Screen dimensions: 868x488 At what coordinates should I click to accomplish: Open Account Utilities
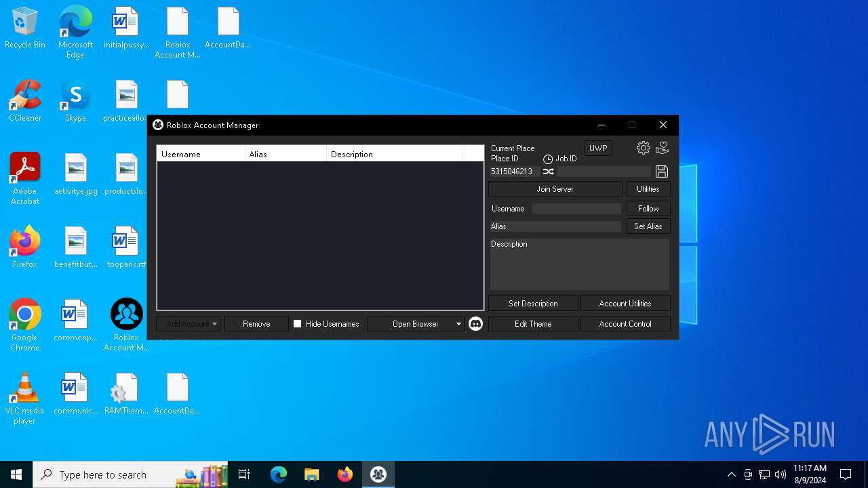coord(625,304)
